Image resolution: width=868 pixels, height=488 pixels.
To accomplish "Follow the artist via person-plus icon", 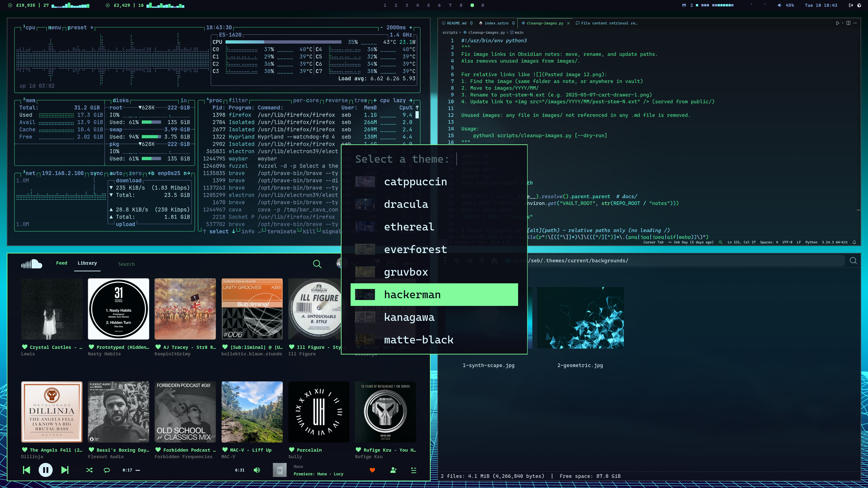I will click(393, 470).
